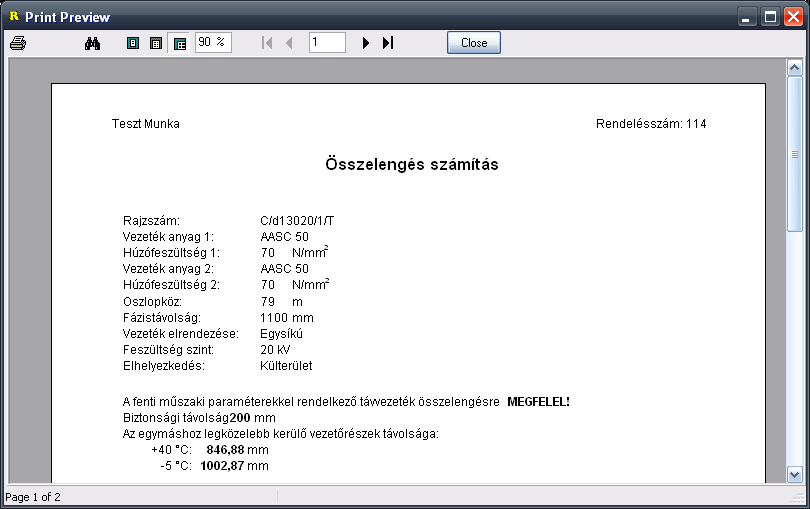Screen dimensions: 810x509
Task: Click the Close button
Action: [474, 42]
